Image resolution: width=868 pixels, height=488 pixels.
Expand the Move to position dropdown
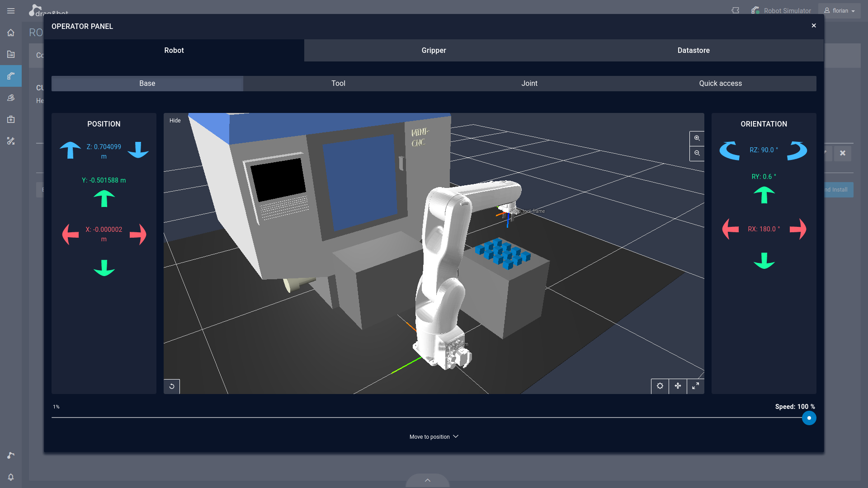434,436
